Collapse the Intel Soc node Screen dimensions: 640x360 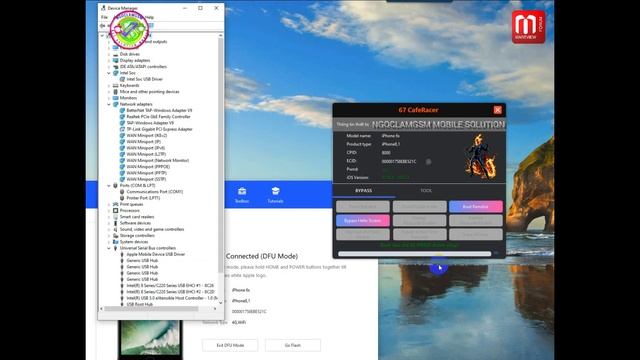click(109, 73)
